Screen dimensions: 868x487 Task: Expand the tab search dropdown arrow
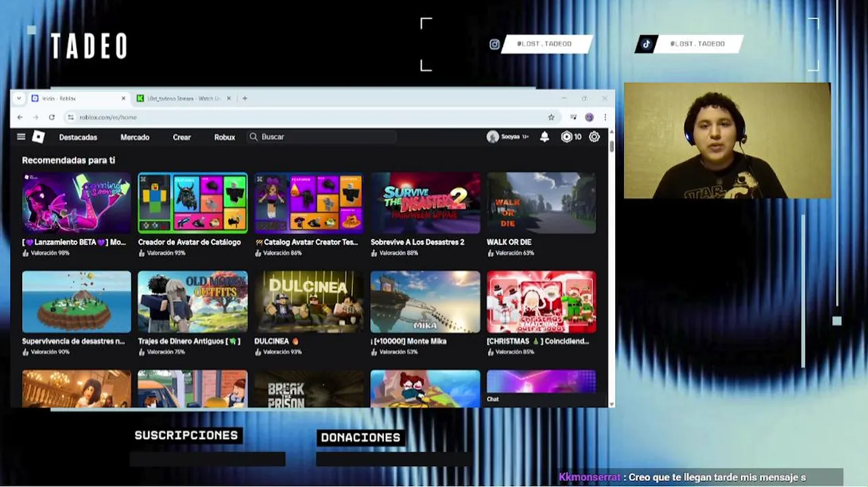coord(19,98)
